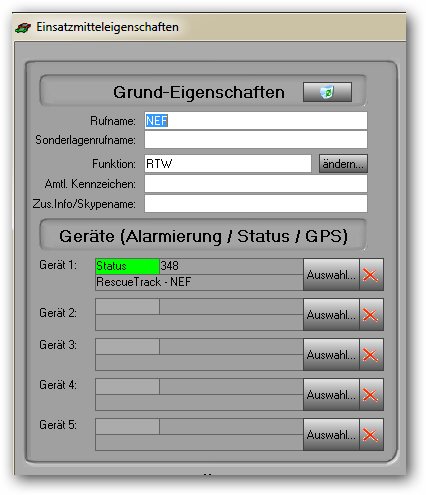This screenshot has width=426, height=495.
Task: Select the Funktion field showing RTW
Action: point(228,164)
